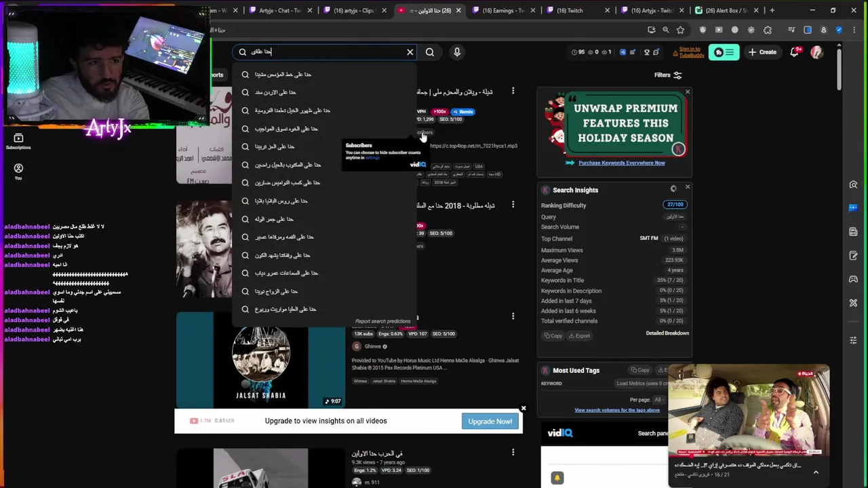
Task: Open the SMT FM top channel value
Action: [649, 239]
